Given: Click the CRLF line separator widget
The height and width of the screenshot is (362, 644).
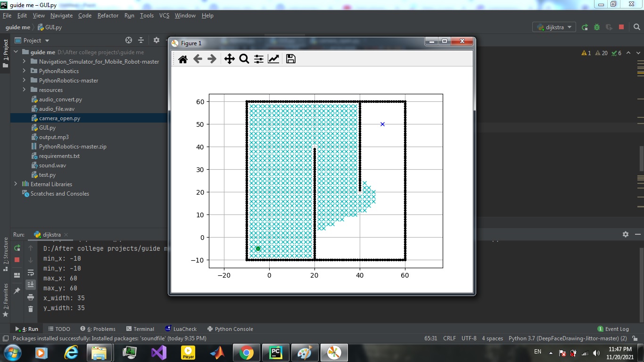Looking at the screenshot, I should [449, 338].
